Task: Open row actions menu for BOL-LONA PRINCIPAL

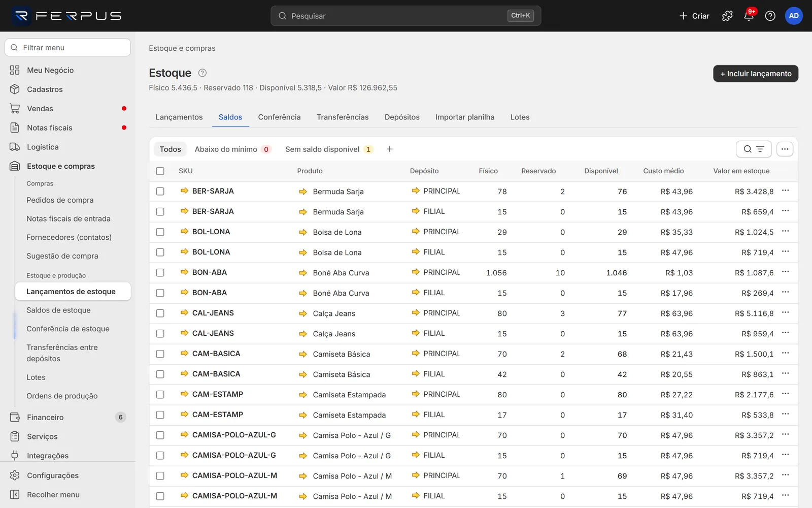Action: coord(785,231)
